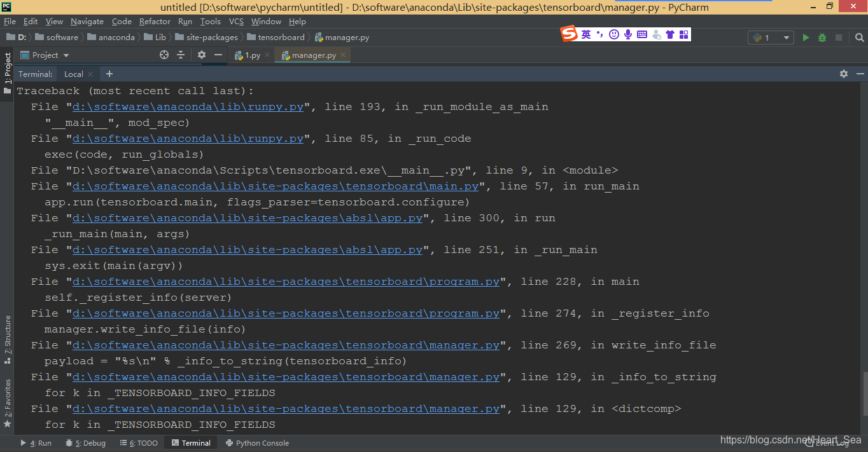This screenshot has width=868, height=452.
Task: Open the File menu
Action: click(10, 21)
